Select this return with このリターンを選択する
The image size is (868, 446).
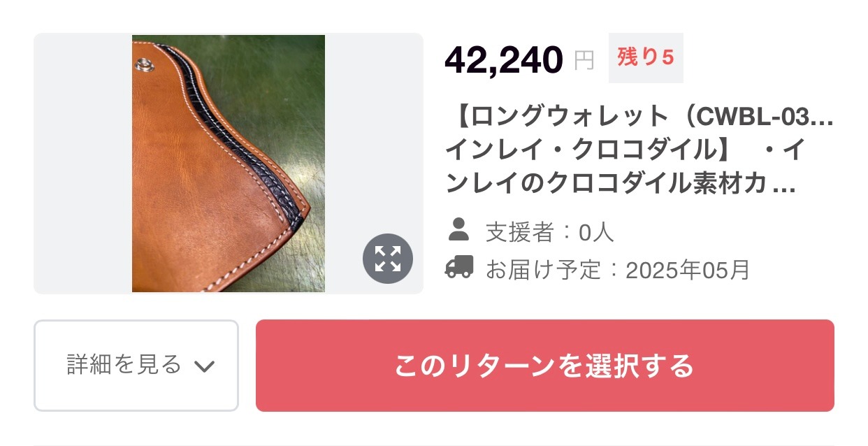click(x=545, y=366)
